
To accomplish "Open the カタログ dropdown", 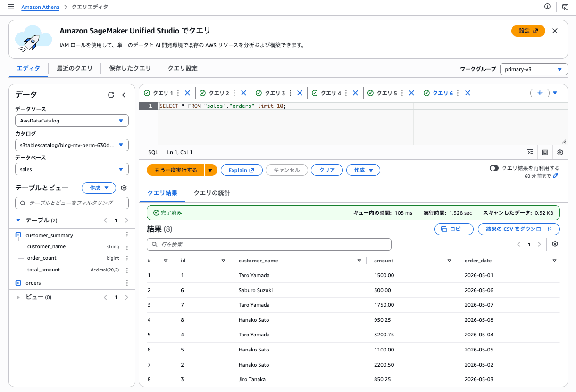I will (x=72, y=145).
